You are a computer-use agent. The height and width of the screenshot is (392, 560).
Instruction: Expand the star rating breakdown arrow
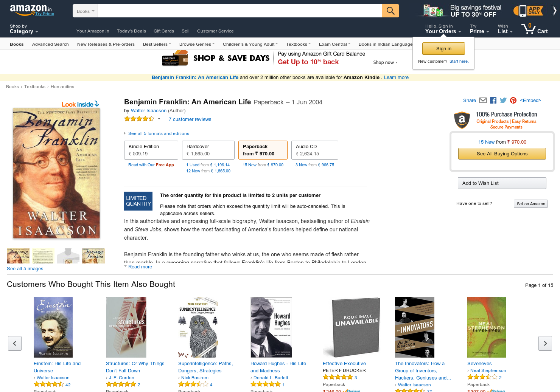point(159,119)
